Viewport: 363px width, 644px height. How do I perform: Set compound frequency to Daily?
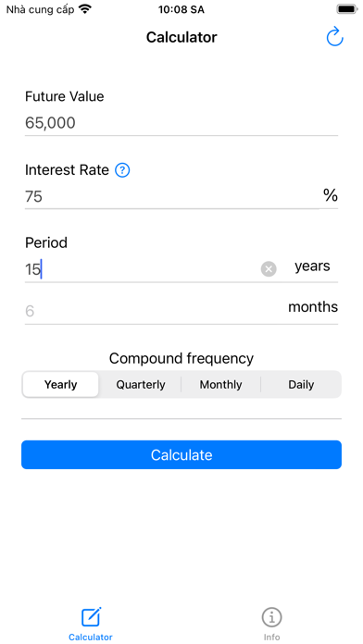click(x=301, y=384)
